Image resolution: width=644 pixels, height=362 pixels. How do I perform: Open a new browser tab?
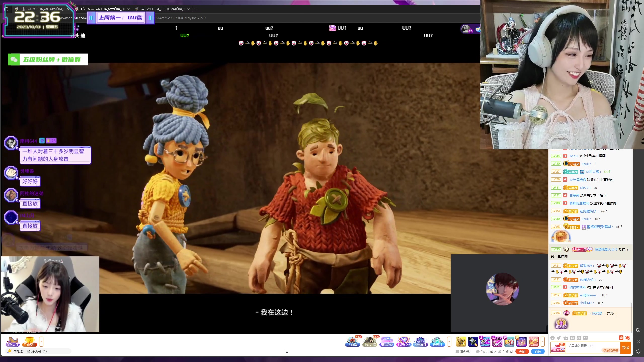pyautogui.click(x=197, y=9)
